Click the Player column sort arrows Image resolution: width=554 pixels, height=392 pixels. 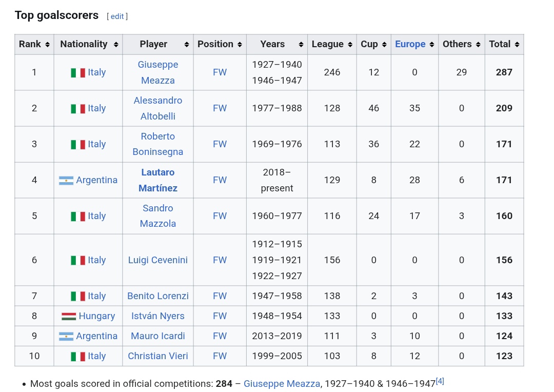click(x=187, y=45)
